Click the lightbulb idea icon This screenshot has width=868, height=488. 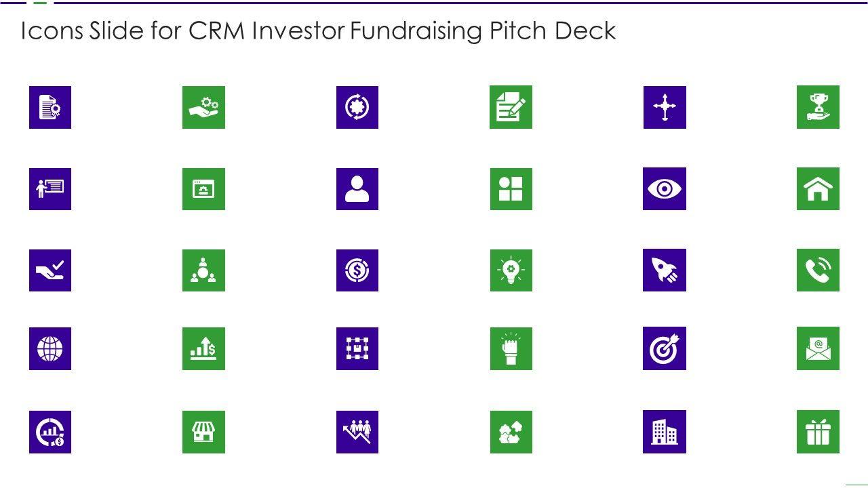pyautogui.click(x=511, y=270)
